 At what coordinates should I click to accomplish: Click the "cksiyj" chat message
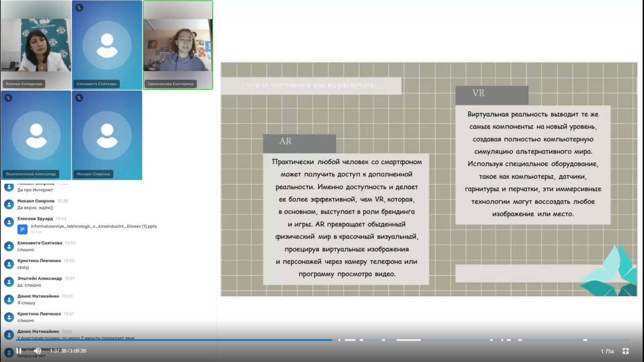(23, 267)
